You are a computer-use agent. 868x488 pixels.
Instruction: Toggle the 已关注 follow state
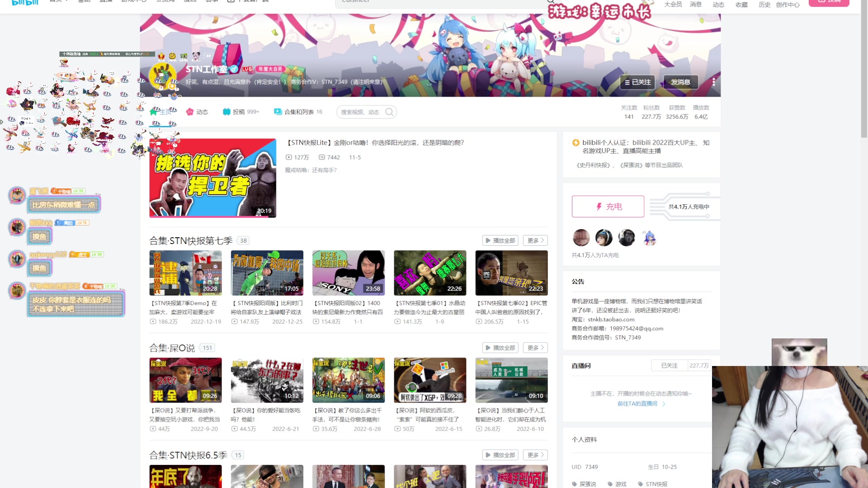(638, 82)
